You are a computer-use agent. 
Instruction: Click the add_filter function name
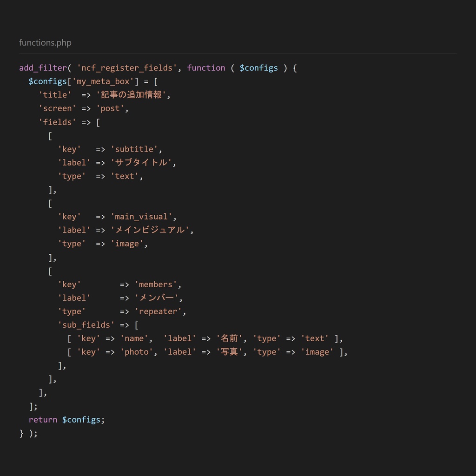[x=43, y=68]
